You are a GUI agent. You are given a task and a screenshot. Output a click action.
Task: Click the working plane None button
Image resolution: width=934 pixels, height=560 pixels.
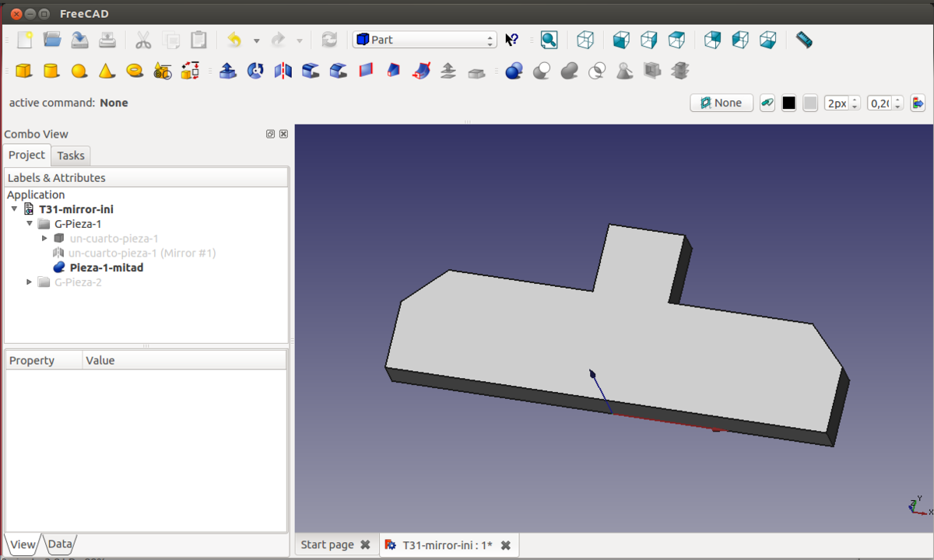pos(721,103)
